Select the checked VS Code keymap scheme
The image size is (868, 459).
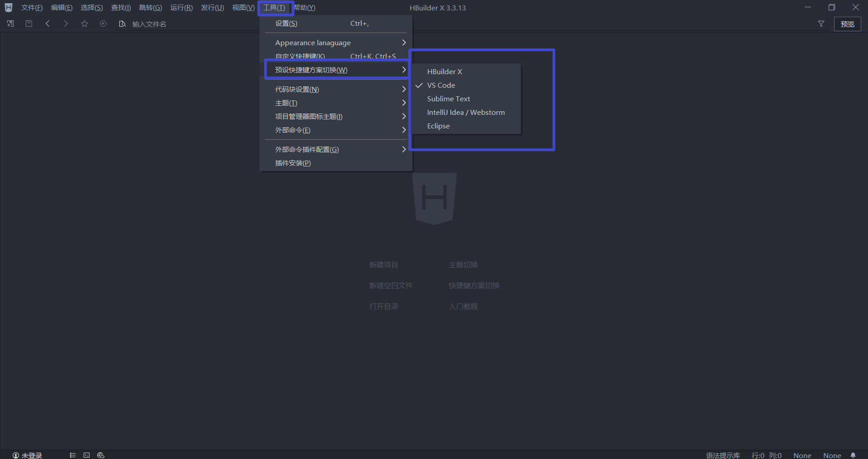(467, 85)
